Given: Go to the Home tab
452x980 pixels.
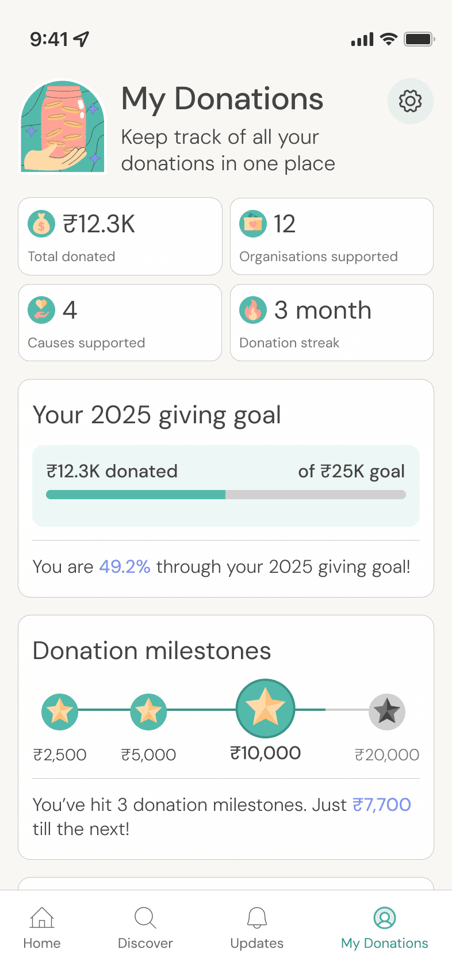Looking at the screenshot, I should coord(42,927).
